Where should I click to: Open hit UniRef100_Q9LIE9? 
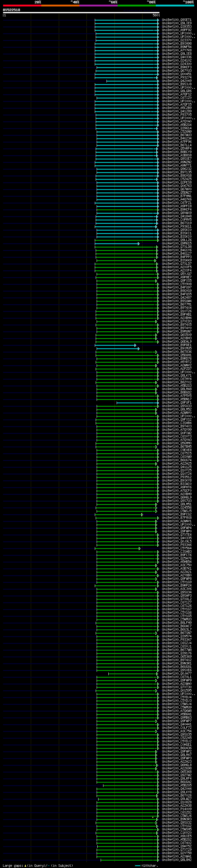(176, 23)
